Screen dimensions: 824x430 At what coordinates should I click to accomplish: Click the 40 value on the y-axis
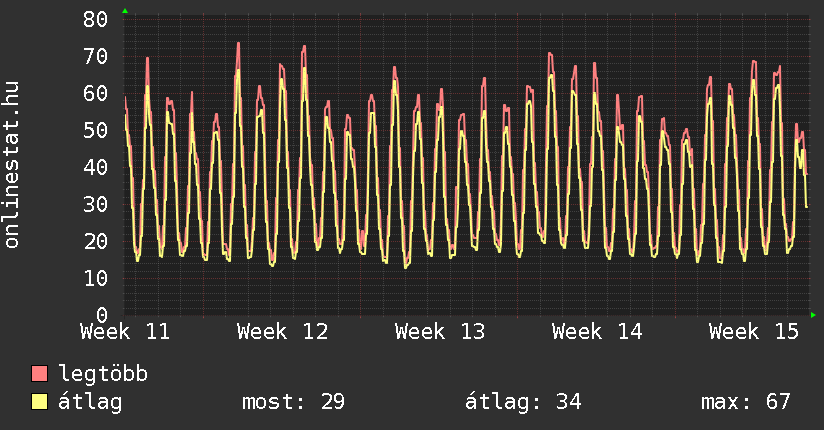point(95,167)
